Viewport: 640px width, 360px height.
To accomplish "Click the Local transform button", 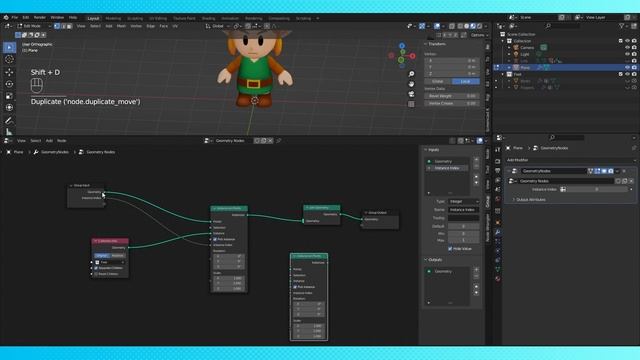I will pos(465,81).
